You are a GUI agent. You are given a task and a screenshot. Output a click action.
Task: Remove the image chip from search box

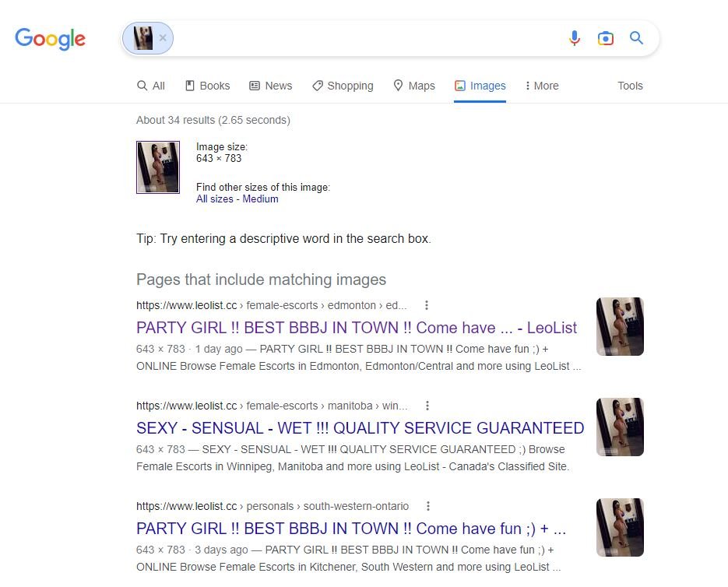coord(163,38)
